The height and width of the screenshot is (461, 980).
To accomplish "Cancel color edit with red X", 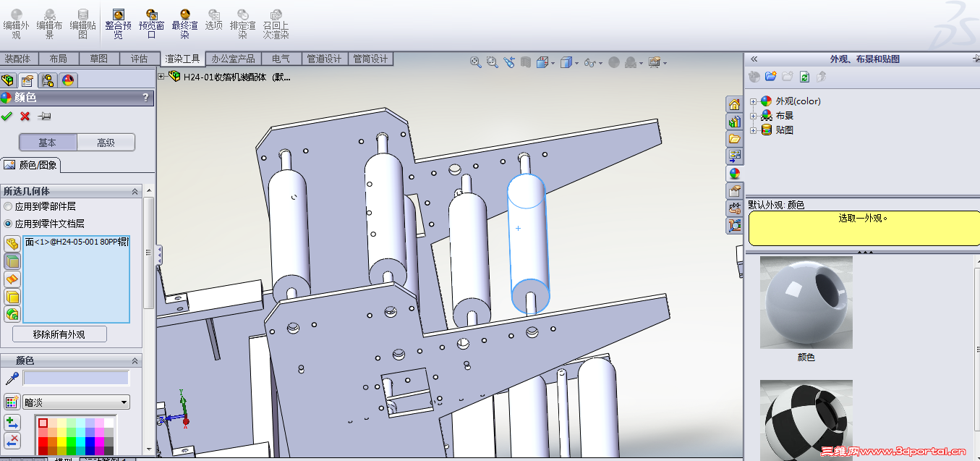I will coord(25,116).
